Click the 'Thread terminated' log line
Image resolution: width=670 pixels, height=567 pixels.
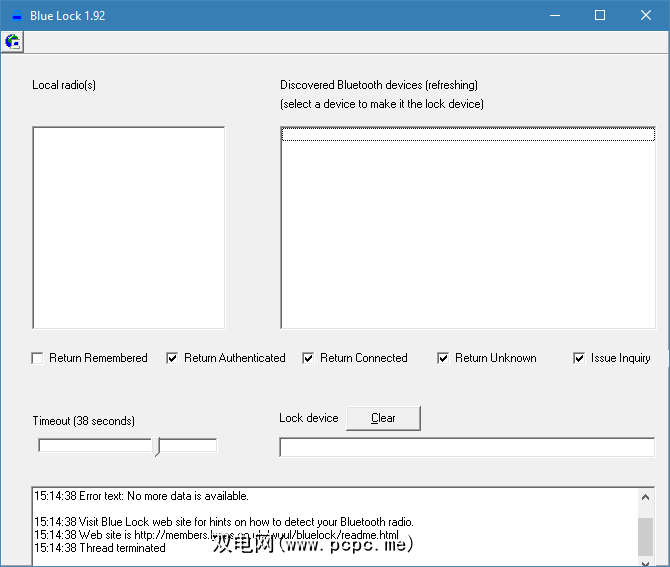100,548
